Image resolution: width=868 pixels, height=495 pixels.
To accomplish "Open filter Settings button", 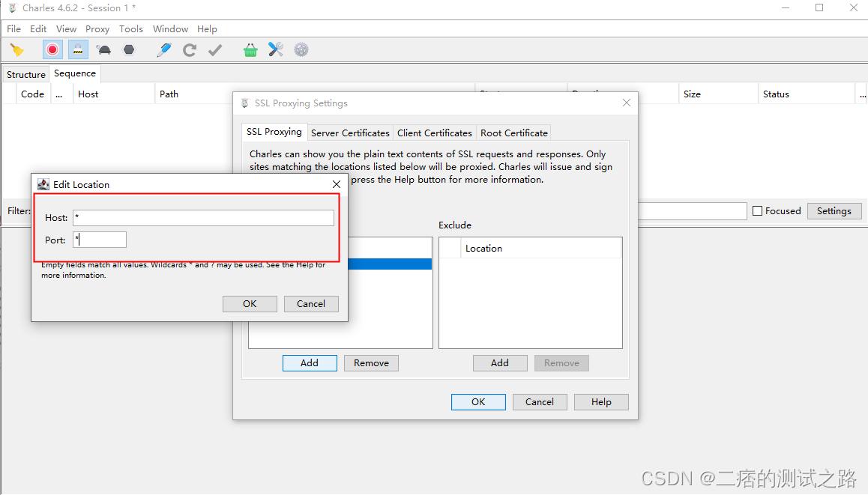I will (834, 210).
